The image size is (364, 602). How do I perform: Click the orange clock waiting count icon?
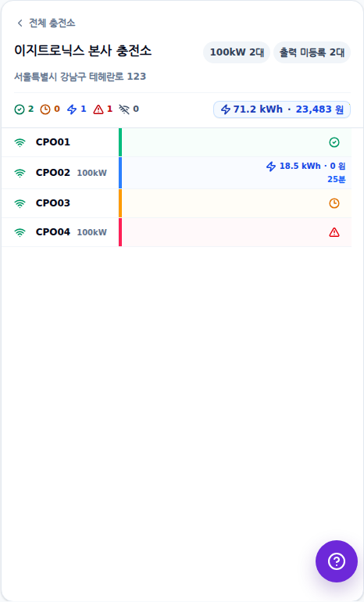tap(45, 109)
